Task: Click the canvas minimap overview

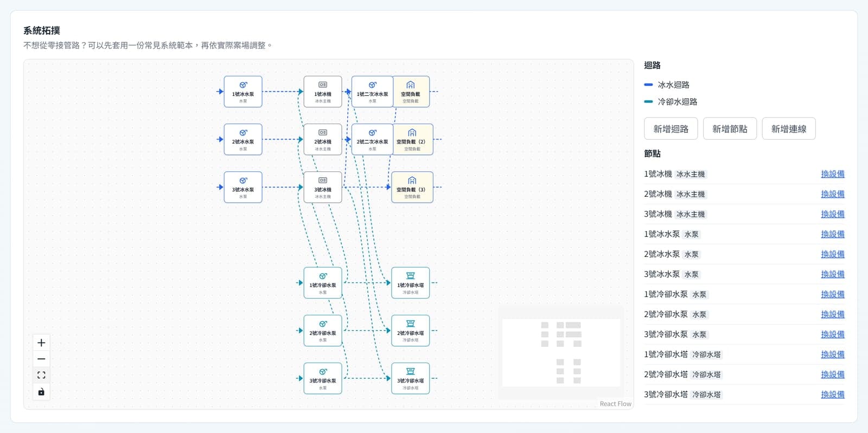Action: [561, 353]
